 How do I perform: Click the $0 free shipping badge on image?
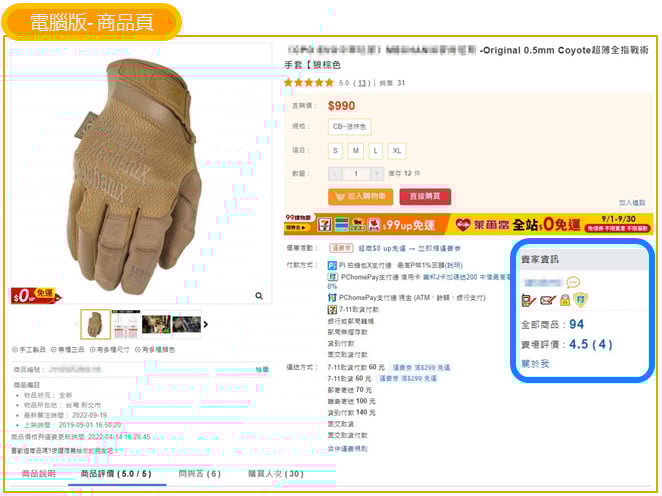[35, 295]
